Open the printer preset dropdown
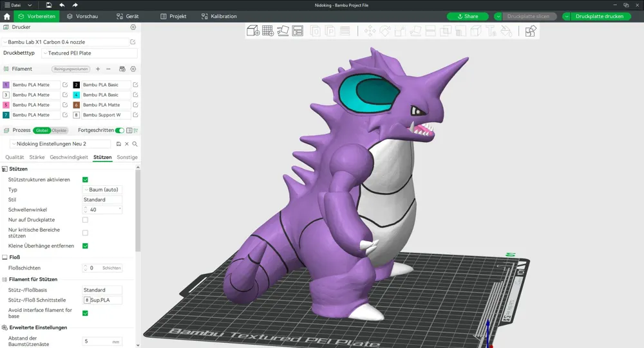This screenshot has height=348, width=644. click(x=66, y=42)
